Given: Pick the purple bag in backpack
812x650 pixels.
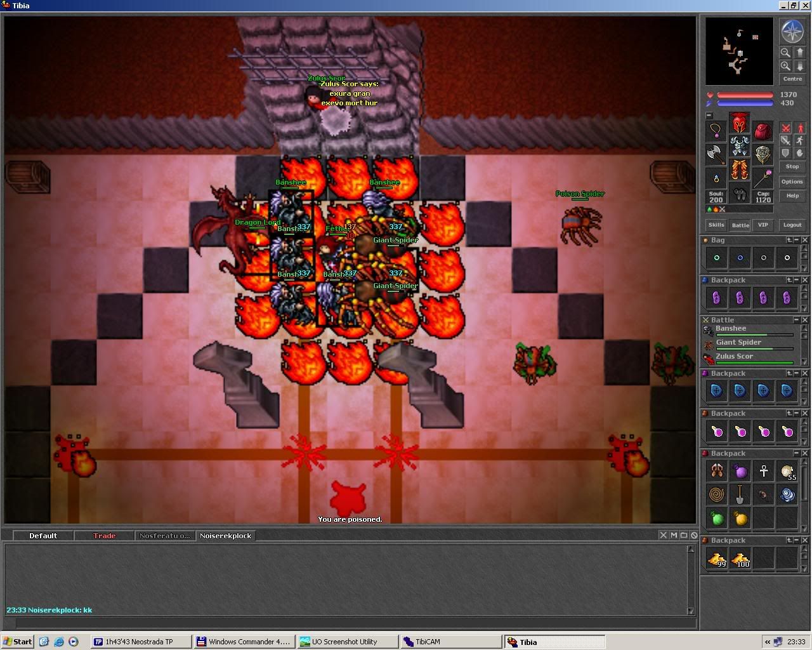Looking at the screenshot, I should 740,472.
